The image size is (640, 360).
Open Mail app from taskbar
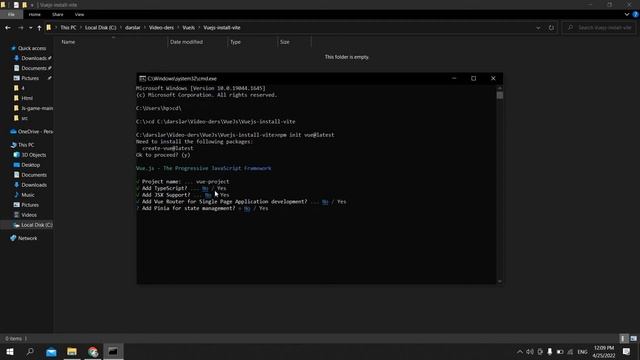[x=51, y=351]
